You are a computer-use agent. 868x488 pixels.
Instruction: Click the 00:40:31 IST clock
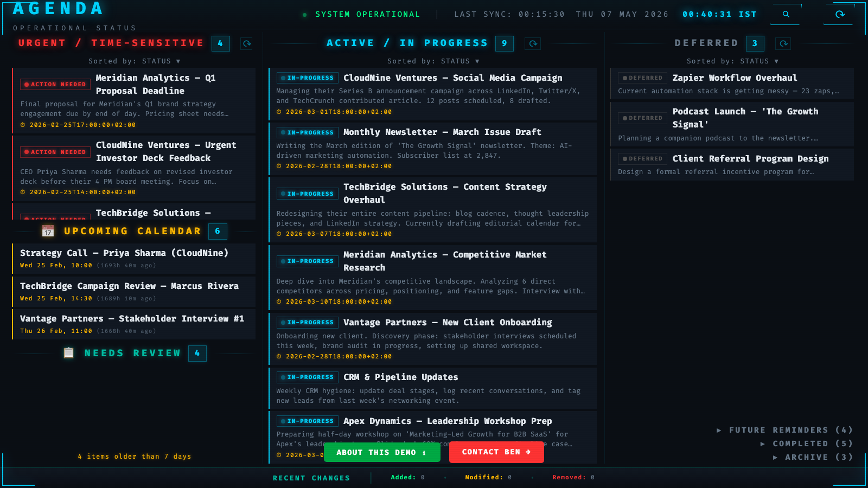coord(719,15)
